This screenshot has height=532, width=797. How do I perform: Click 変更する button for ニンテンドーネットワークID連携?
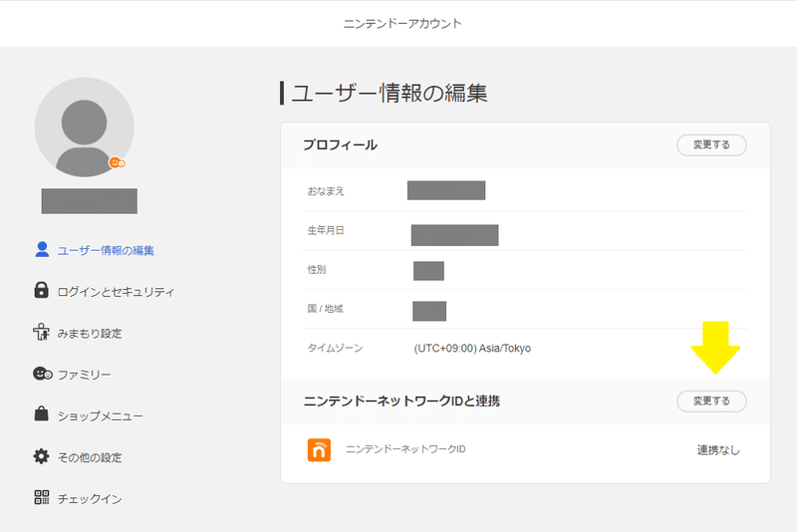point(711,400)
